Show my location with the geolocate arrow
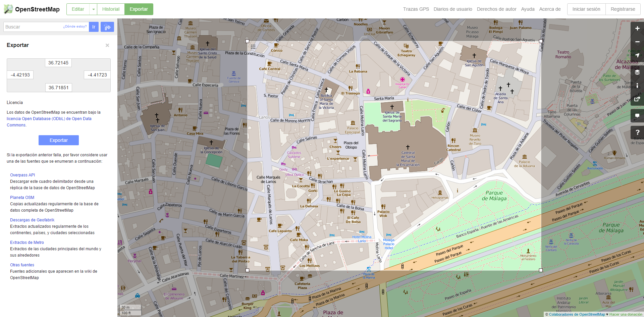The width and height of the screenshot is (644, 317). (x=637, y=55)
